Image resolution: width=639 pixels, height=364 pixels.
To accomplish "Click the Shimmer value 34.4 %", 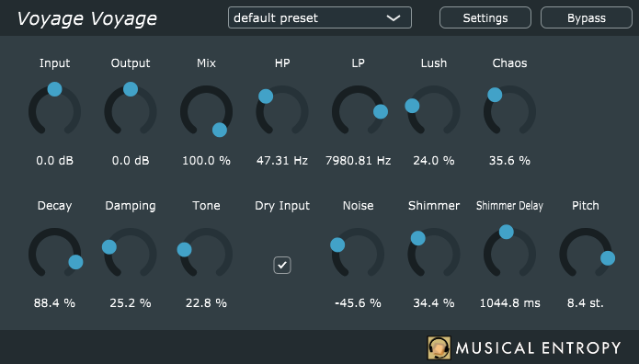I will pos(434,303).
